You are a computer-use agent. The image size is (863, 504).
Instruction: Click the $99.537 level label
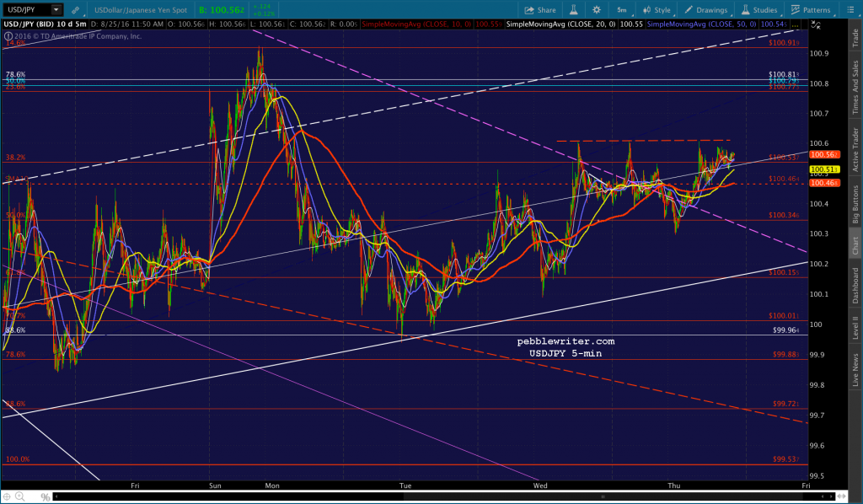tap(786, 458)
